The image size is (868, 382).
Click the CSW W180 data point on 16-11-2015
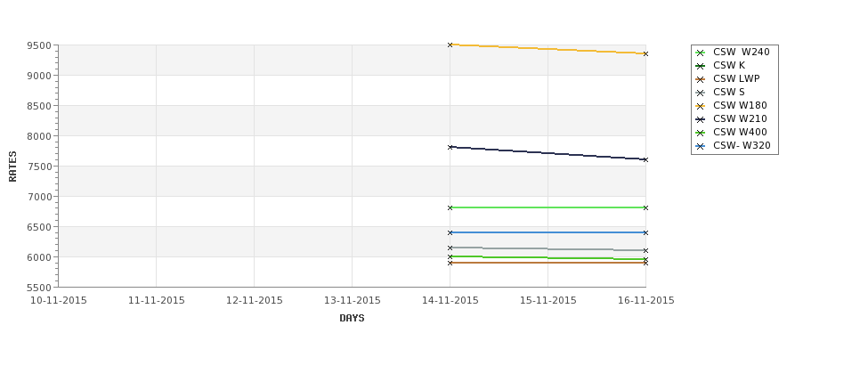pos(645,53)
